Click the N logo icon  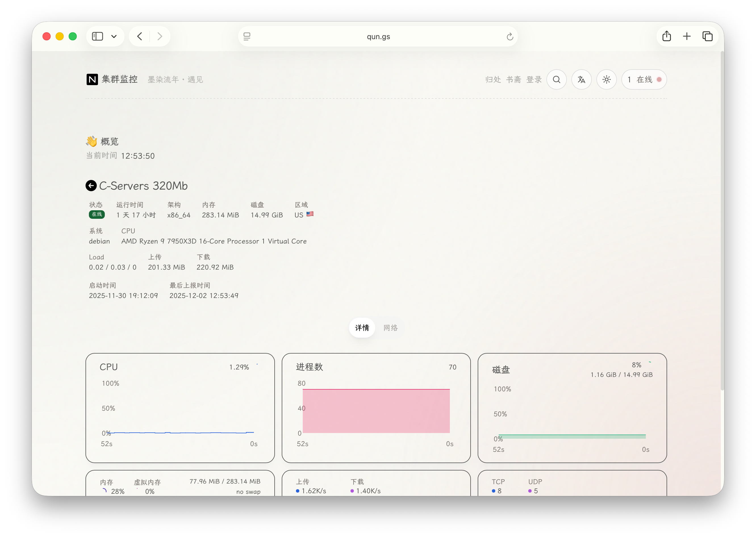[x=92, y=79]
